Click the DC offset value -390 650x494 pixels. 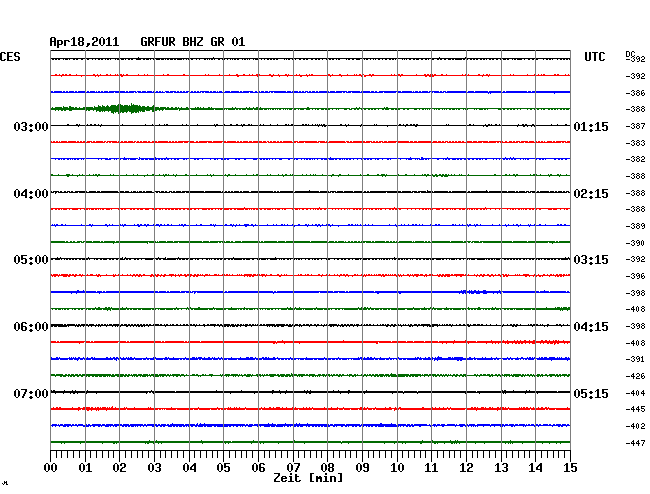click(635, 243)
